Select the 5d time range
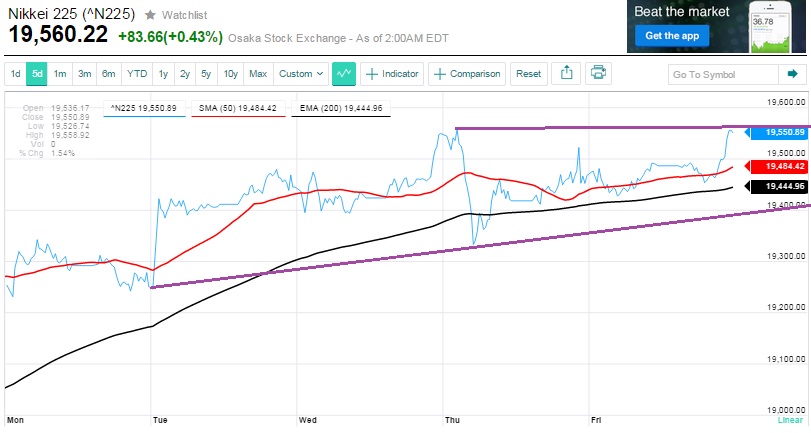This screenshot has width=811, height=433. [37, 74]
